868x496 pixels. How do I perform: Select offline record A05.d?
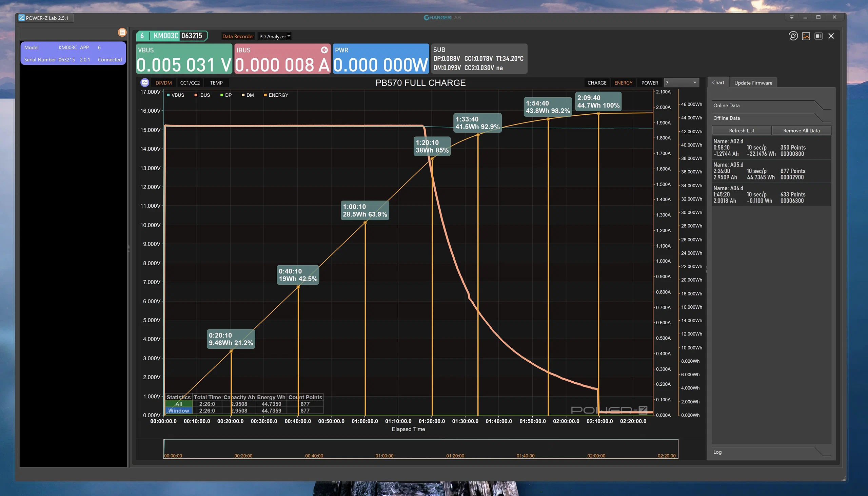coord(771,171)
